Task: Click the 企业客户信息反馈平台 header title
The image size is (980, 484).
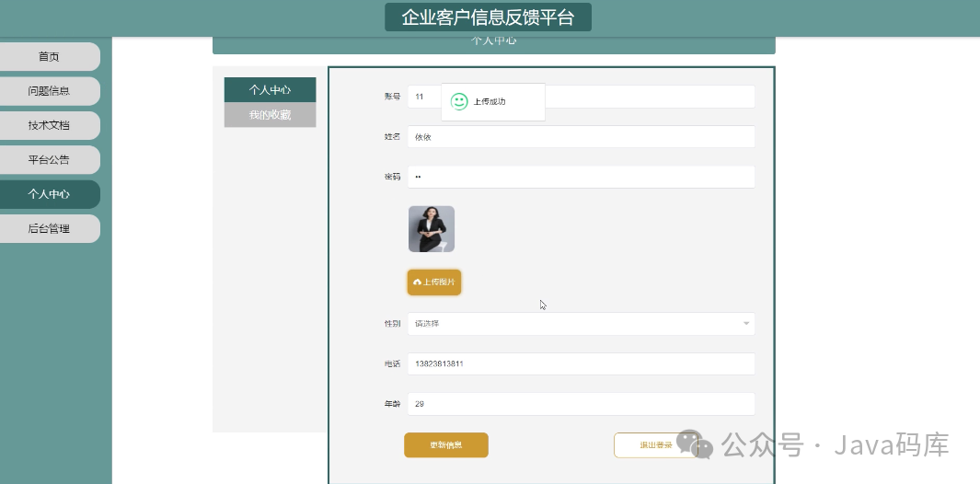Action: click(x=488, y=17)
